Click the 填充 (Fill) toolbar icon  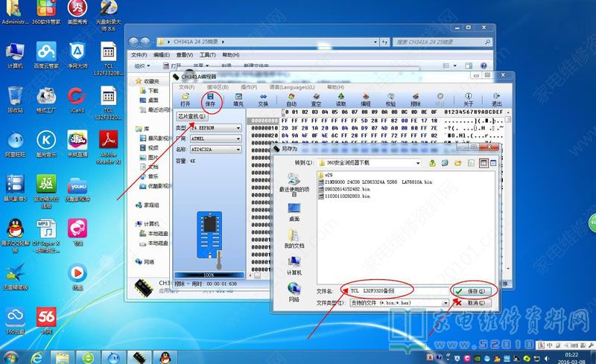tap(238, 100)
